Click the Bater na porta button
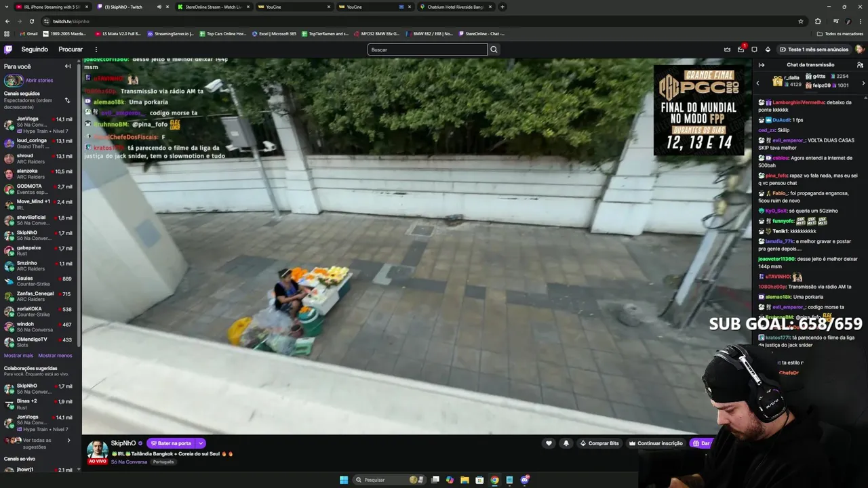This screenshot has height=488, width=868. click(x=171, y=443)
